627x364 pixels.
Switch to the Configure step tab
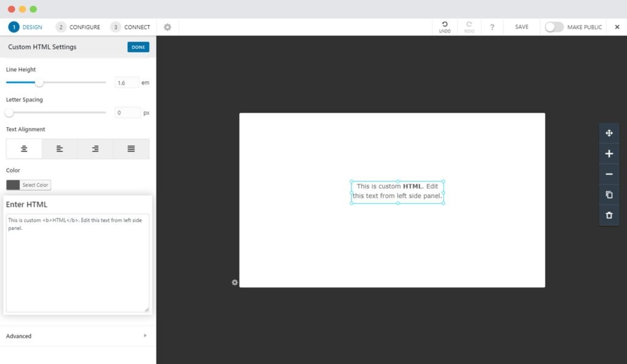[x=78, y=27]
